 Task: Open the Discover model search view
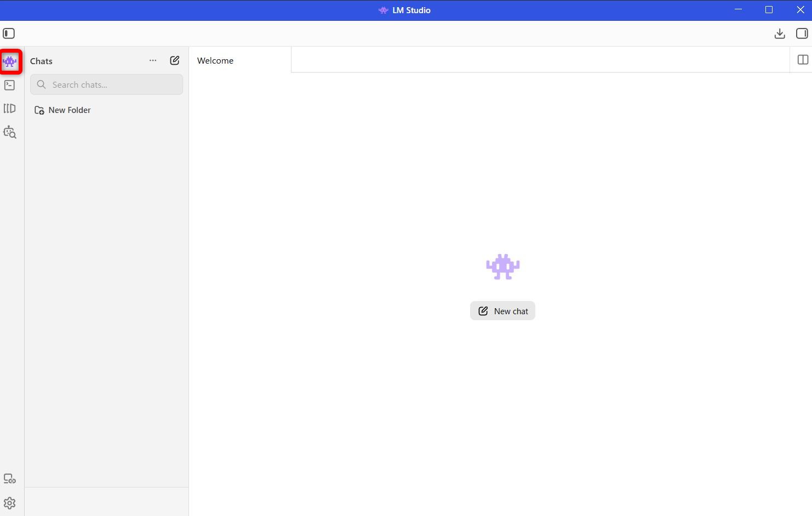[10, 132]
